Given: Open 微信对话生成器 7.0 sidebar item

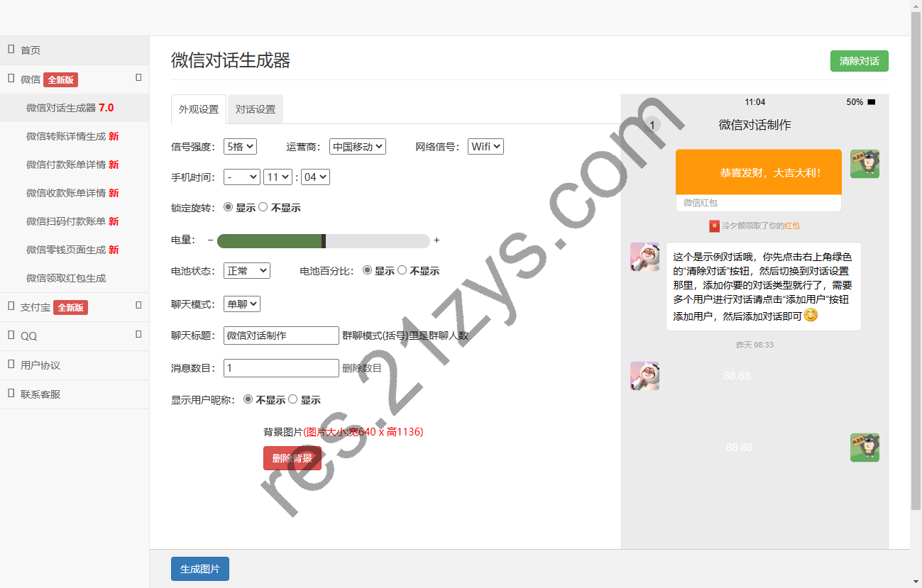Looking at the screenshot, I should coord(75,108).
